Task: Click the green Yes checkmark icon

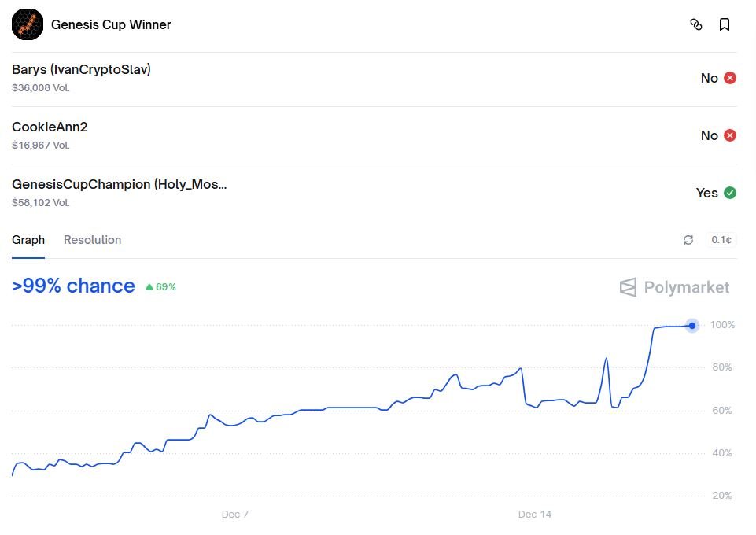Action: [730, 193]
